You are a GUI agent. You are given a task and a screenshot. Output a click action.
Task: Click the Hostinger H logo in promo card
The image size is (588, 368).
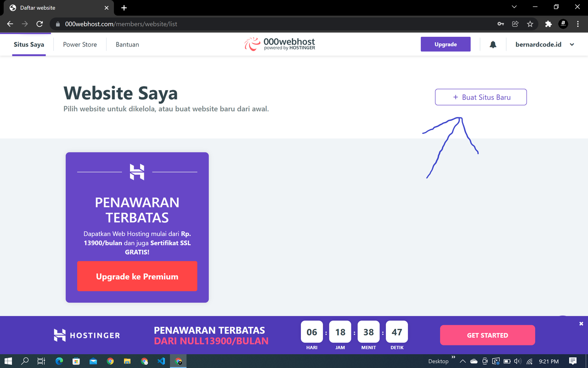coord(137,172)
